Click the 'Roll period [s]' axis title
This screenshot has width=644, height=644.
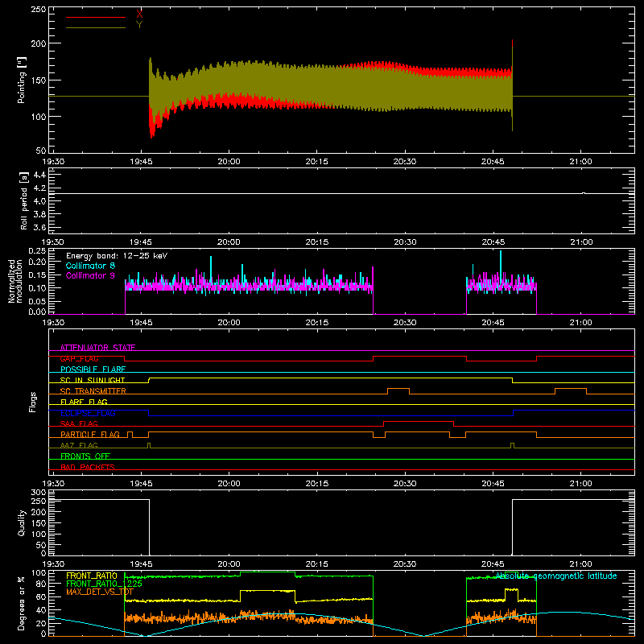(x=24, y=200)
